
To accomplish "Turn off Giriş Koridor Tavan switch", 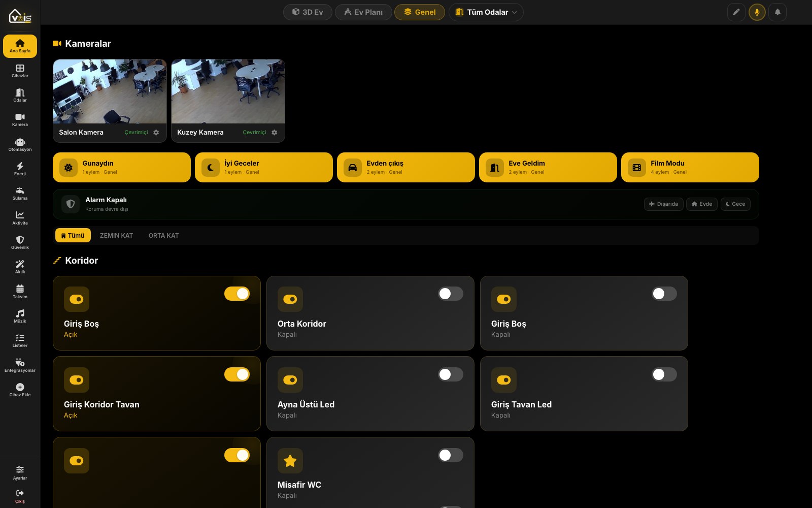I will click(x=237, y=374).
